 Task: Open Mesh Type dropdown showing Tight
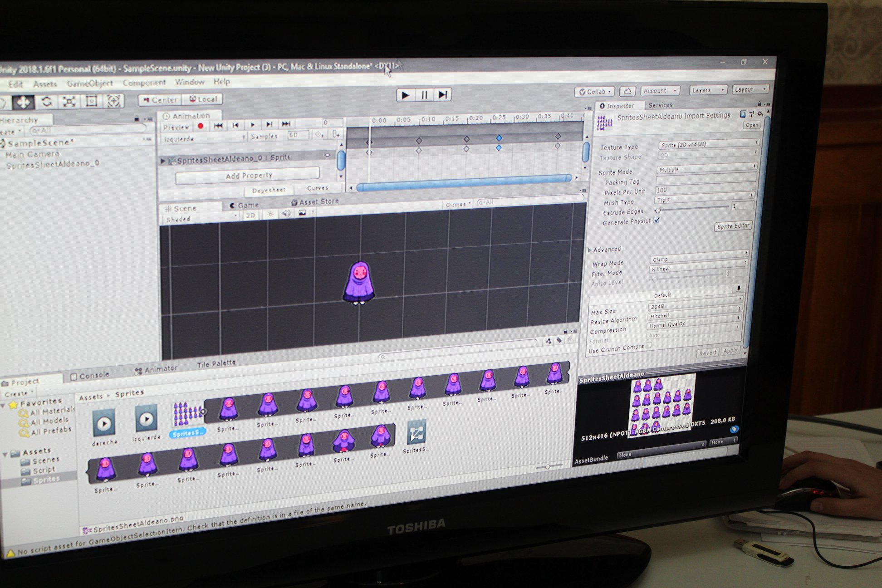point(705,199)
